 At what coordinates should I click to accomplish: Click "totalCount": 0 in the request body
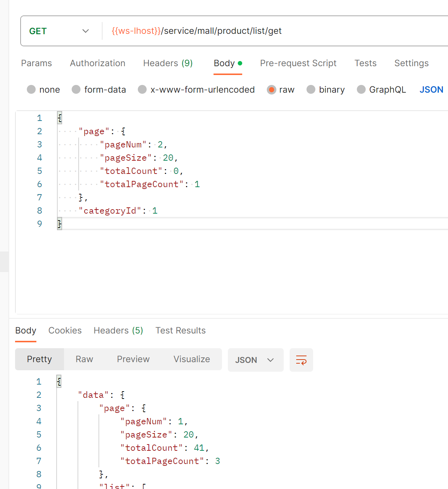tap(141, 171)
